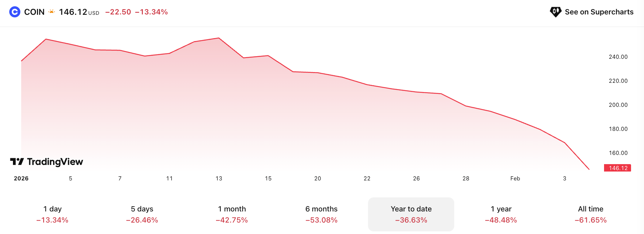Click the red 146.12 price axis label
The image size is (644, 234).
[x=618, y=168]
